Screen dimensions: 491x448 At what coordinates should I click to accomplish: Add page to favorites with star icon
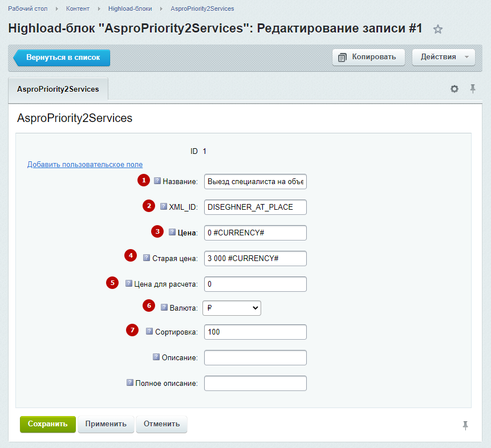pos(438,30)
